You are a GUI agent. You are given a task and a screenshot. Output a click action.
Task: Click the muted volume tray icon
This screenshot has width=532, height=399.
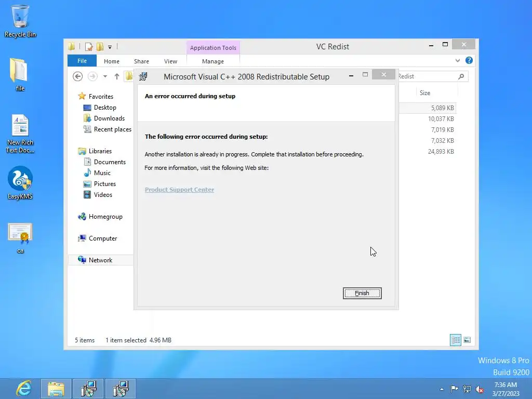tap(480, 389)
